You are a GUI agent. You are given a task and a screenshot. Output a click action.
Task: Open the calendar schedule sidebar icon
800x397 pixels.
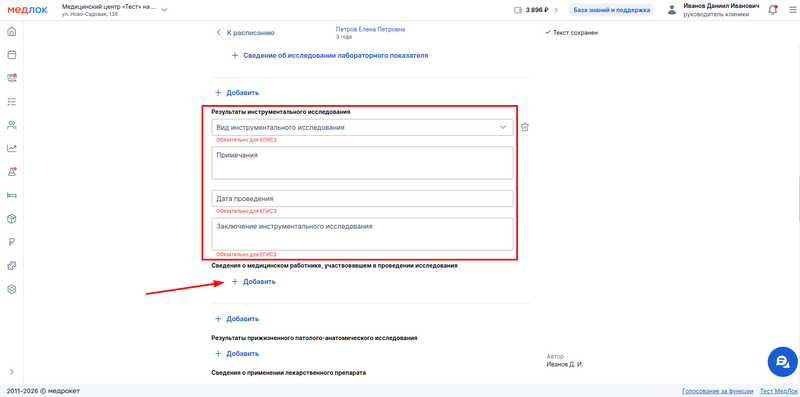[x=12, y=55]
